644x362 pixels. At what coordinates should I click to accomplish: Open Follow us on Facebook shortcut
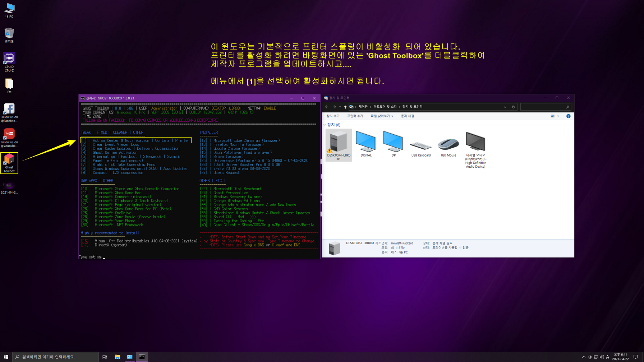point(9,113)
